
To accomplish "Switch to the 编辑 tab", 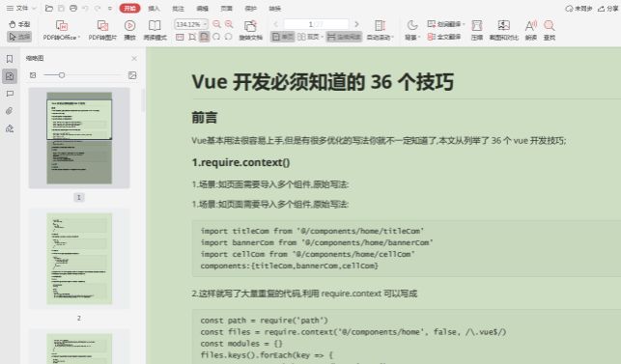I will 203,9.
